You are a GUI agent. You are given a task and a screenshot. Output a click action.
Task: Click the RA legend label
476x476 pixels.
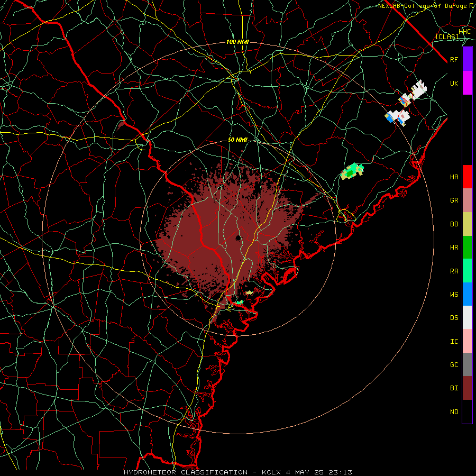coord(454,271)
